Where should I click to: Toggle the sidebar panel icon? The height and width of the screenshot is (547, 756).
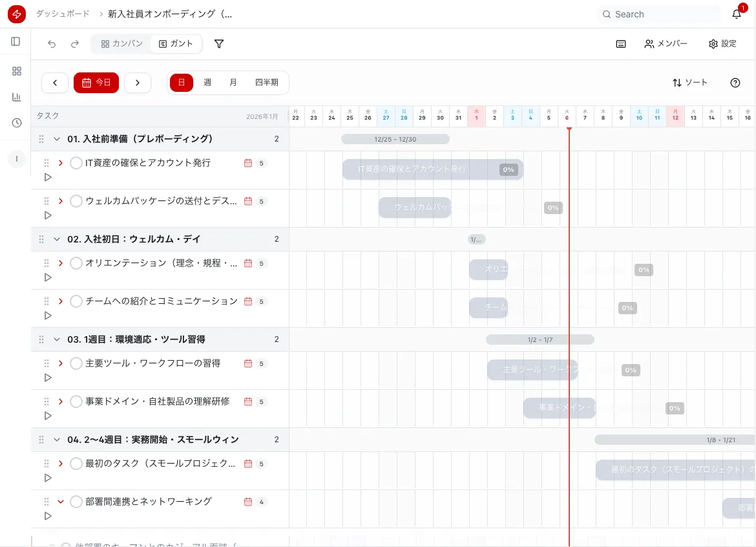(x=16, y=41)
